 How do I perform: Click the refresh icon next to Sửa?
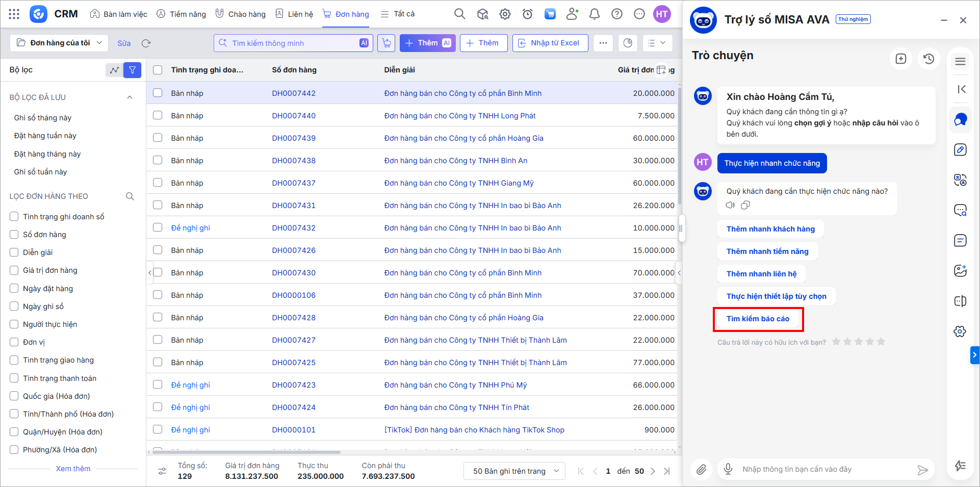(x=146, y=43)
